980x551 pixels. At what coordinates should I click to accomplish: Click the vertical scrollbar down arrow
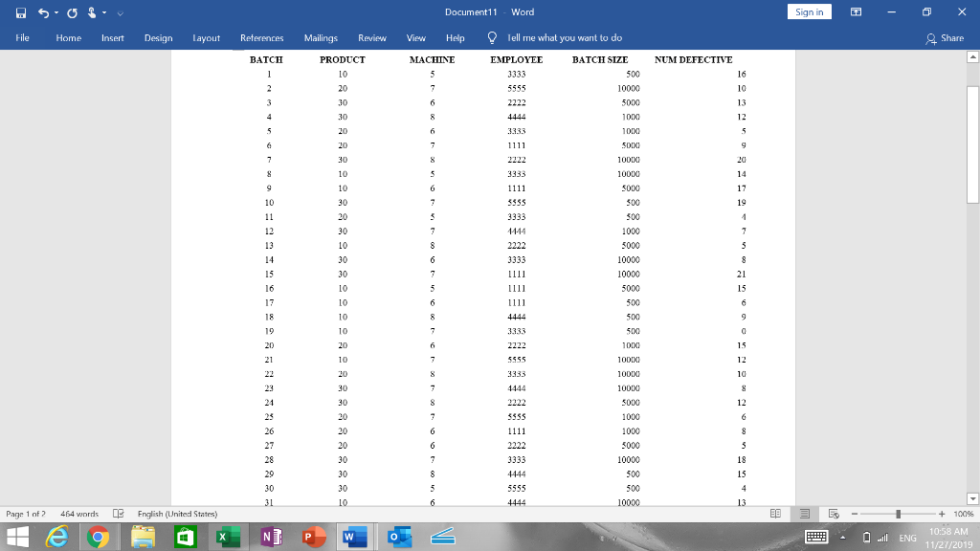pos(972,498)
